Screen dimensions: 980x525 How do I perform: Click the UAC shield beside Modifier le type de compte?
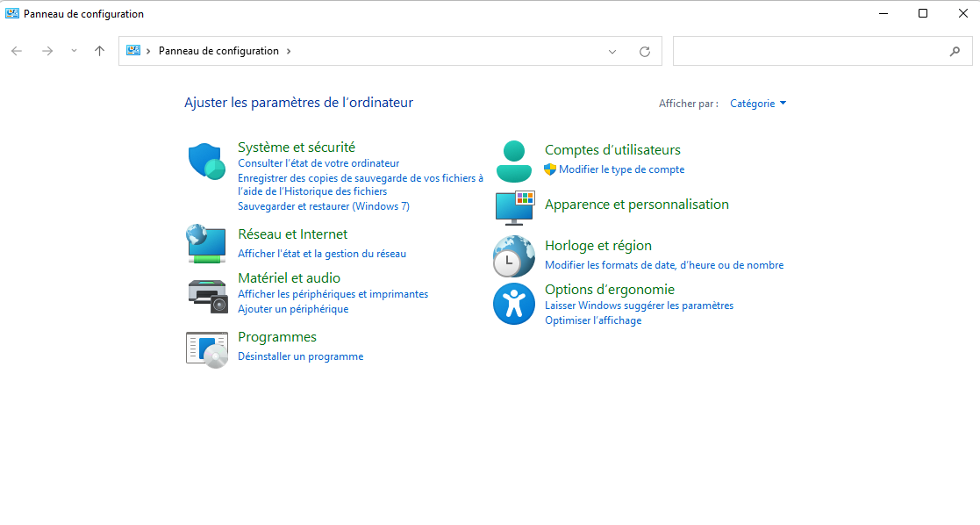coord(550,169)
